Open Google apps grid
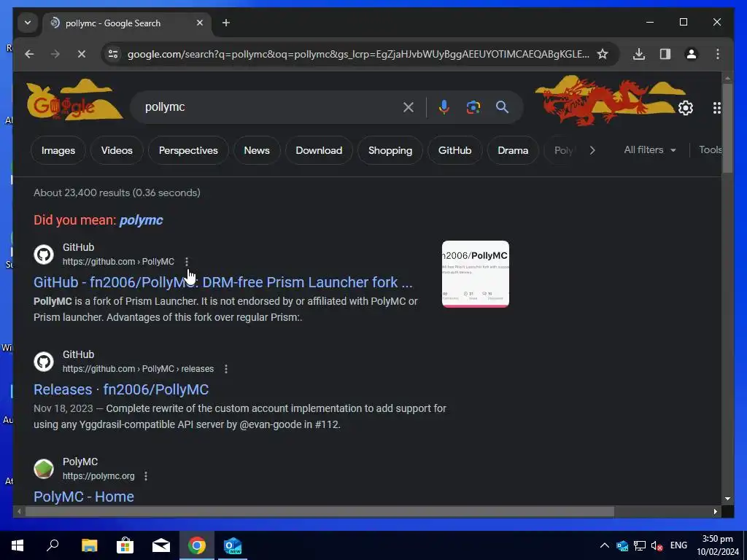 (716, 108)
